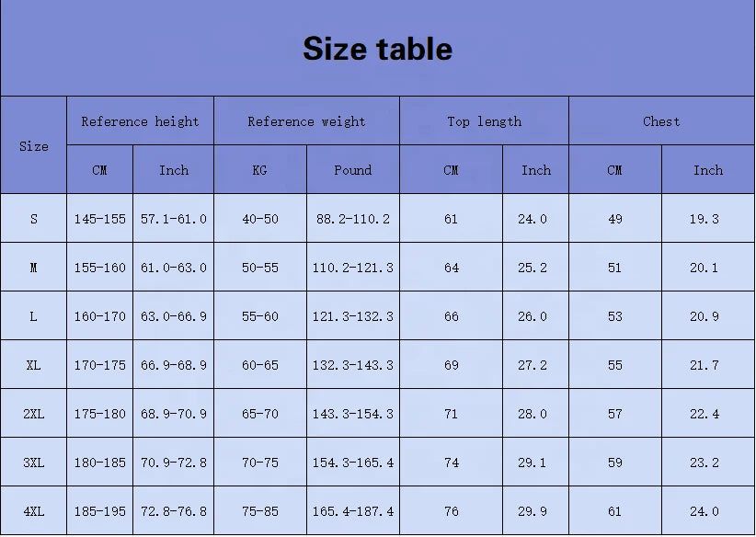
Task: Select the S size row label
Action: (x=34, y=219)
